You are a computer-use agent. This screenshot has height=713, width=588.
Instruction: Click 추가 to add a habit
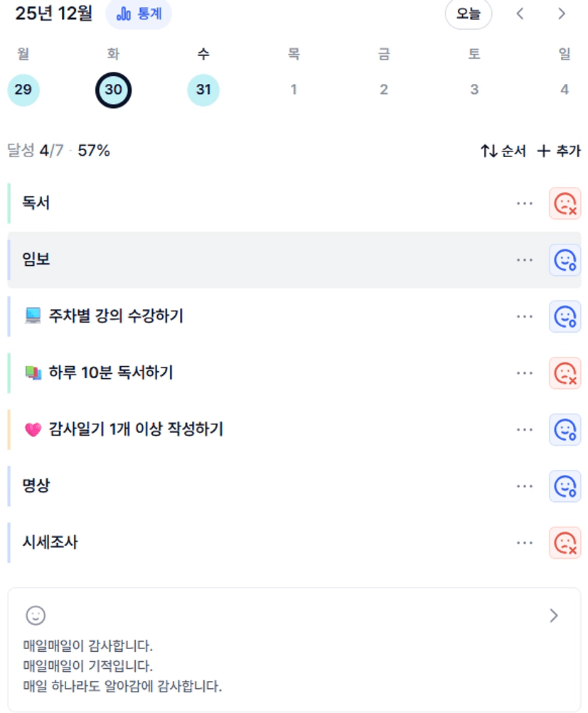point(559,151)
